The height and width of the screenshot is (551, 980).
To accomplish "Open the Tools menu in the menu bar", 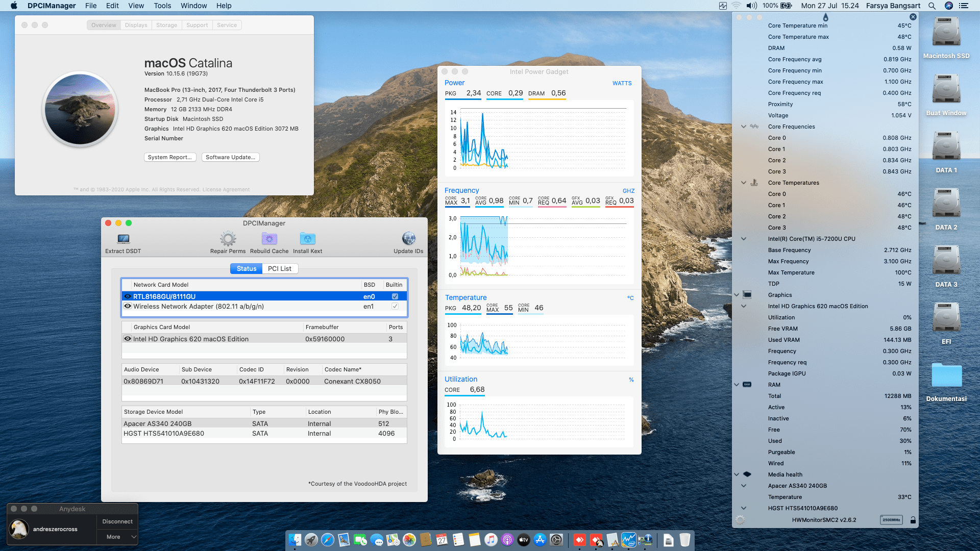I will 162,6.
